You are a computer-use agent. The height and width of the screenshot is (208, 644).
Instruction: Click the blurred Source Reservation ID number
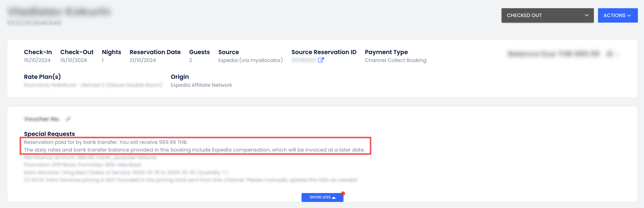[x=304, y=60]
